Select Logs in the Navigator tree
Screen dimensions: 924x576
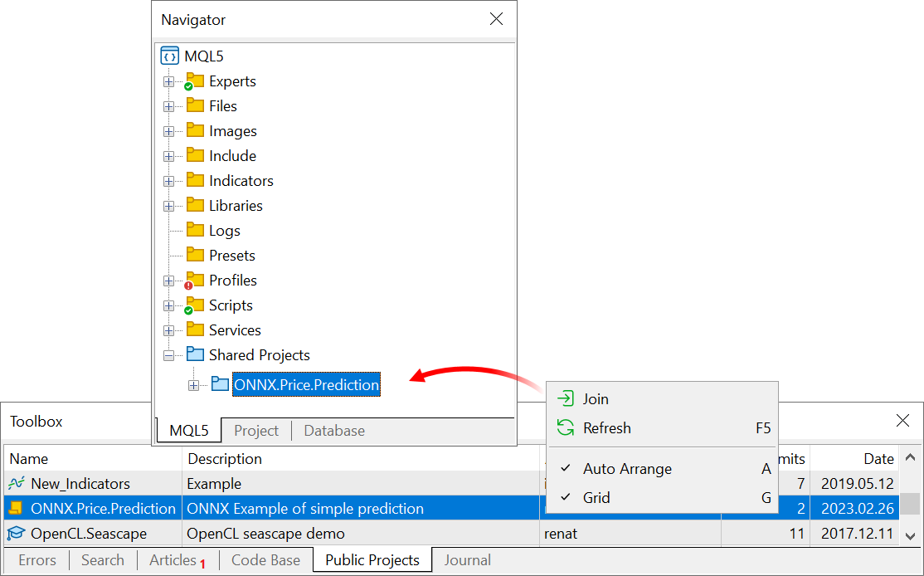pos(226,230)
